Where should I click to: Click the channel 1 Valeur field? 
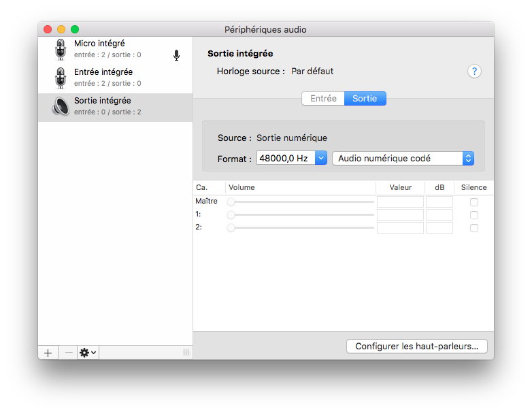[400, 215]
